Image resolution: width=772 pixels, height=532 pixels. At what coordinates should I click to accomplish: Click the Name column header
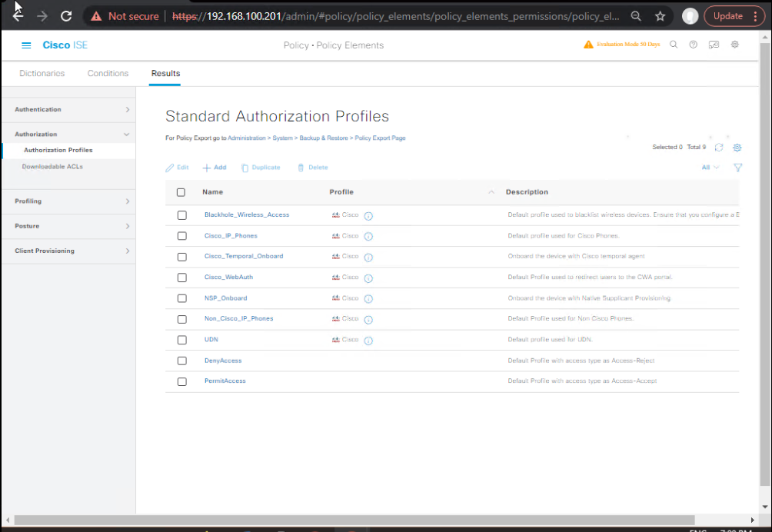coord(213,192)
